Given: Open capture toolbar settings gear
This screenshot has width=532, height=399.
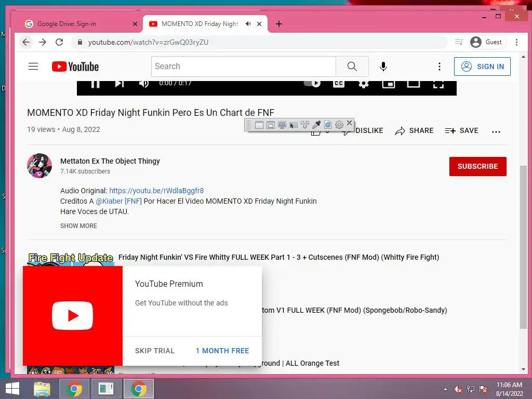Looking at the screenshot, I should click(339, 125).
